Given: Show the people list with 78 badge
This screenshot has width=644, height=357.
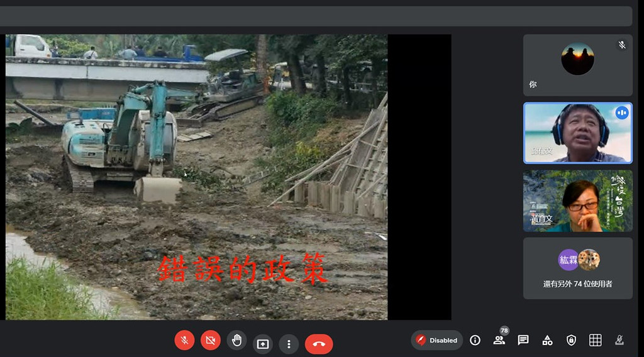Looking at the screenshot, I should [x=499, y=340].
